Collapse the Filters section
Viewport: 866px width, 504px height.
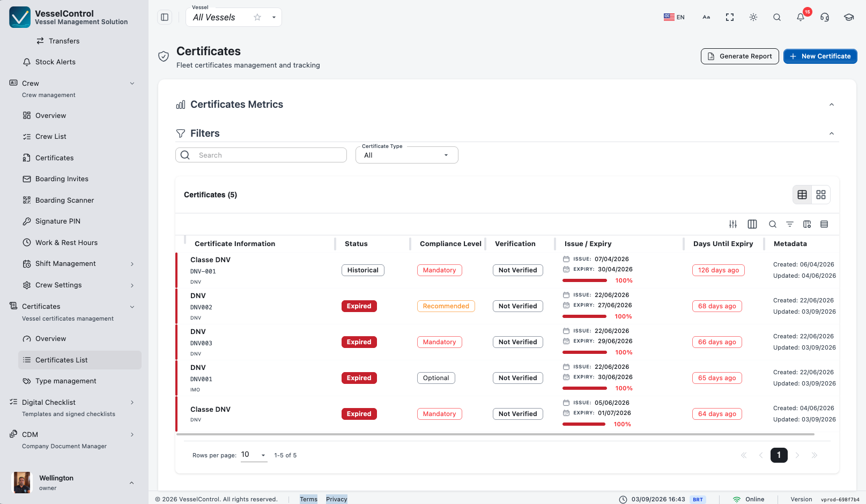[x=832, y=134]
